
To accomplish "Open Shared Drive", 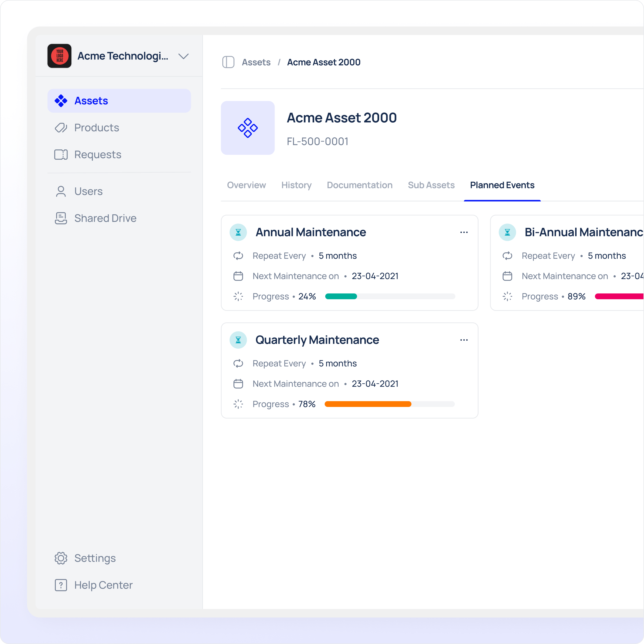I will [x=105, y=218].
